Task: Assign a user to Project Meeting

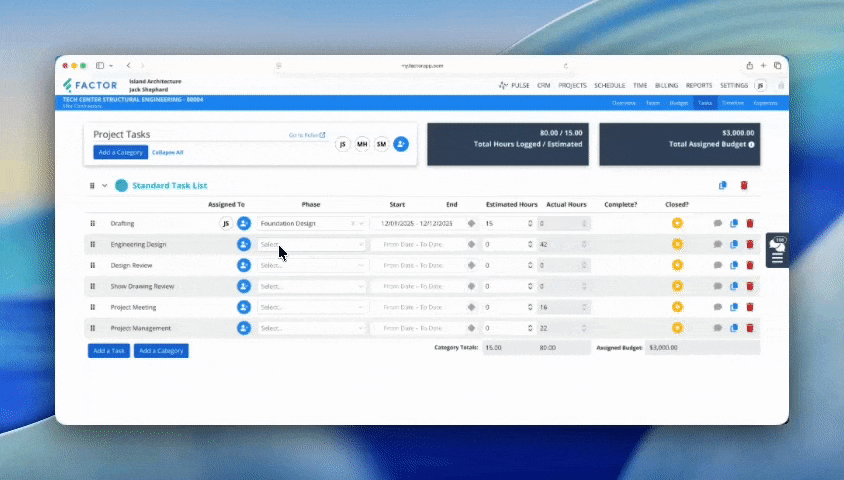Action: (244, 307)
